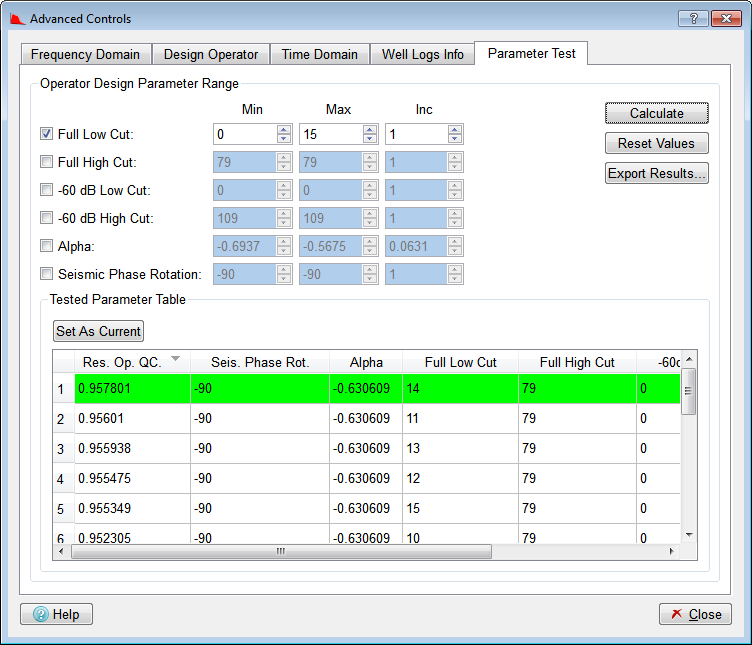Sort by Res. Op. QC. column arrow
Image resolution: width=752 pixels, height=645 pixels.
coord(176,359)
